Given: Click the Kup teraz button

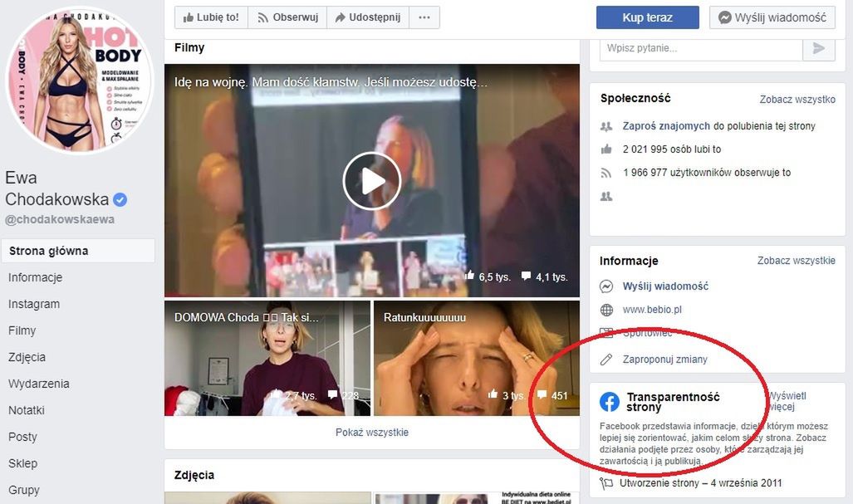Looking at the screenshot, I should click(x=647, y=17).
